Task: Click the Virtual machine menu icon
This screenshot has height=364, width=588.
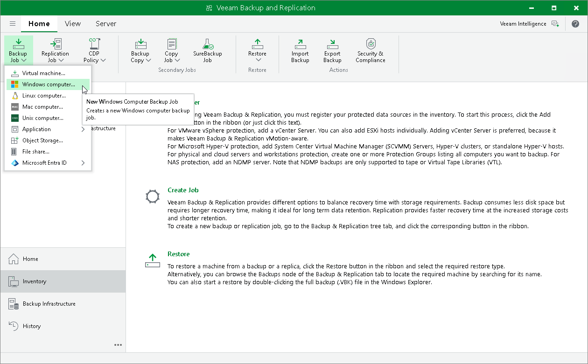Action: pos(15,73)
